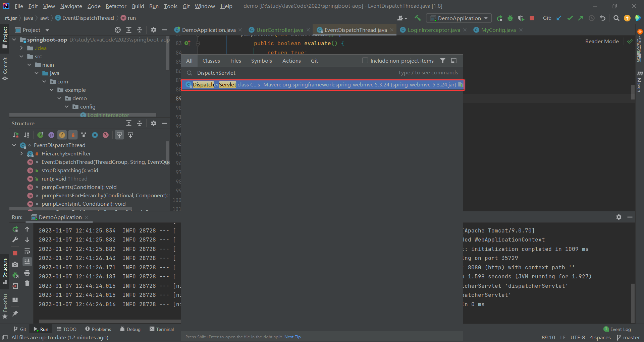Toggle Autoscroll to Source in Structure
The height and width of the screenshot is (342, 644).
coord(119,135)
